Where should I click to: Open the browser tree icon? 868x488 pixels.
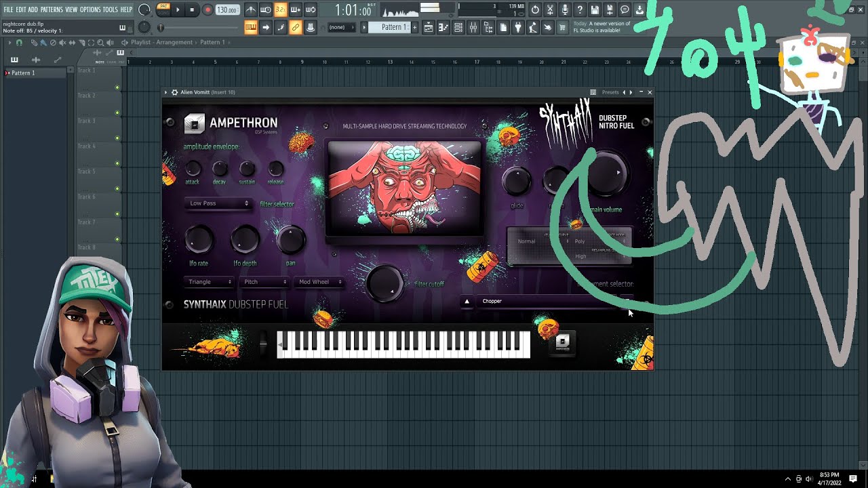coord(488,27)
